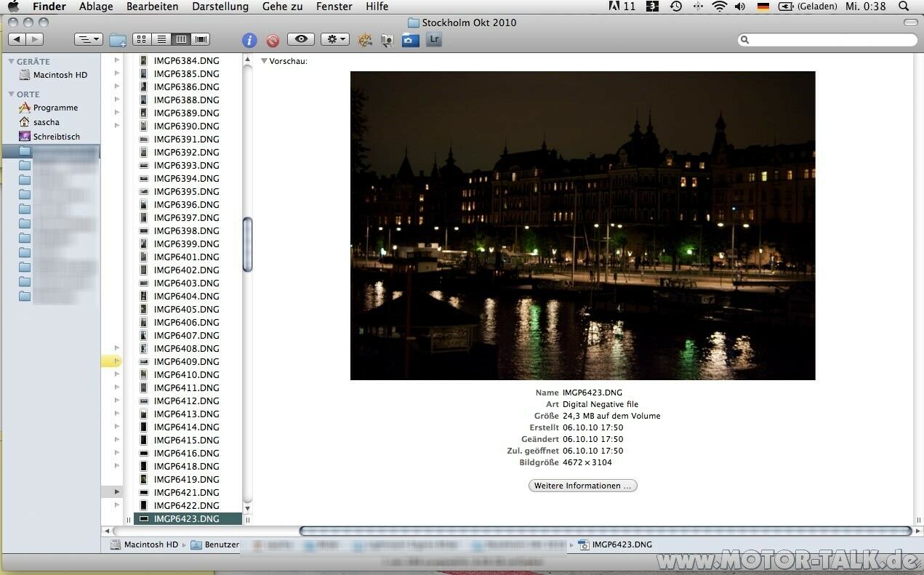Click the horizontal scrollbar at the bottom
This screenshot has width=924, height=575.
605,531
